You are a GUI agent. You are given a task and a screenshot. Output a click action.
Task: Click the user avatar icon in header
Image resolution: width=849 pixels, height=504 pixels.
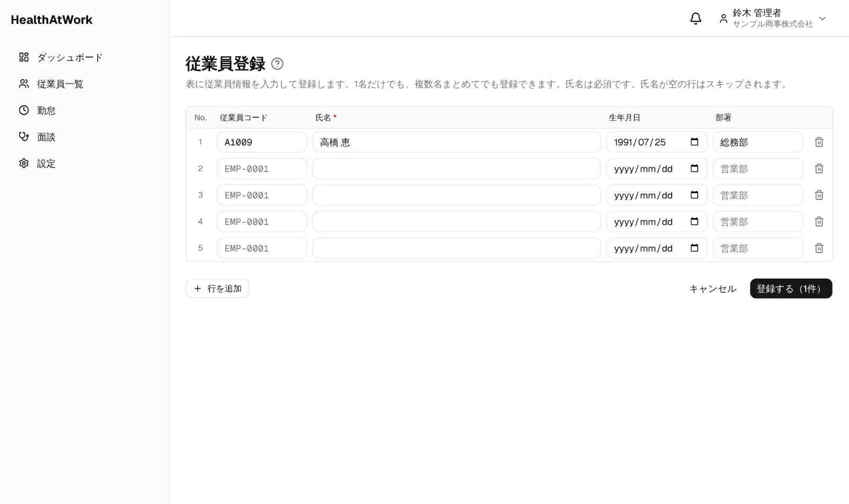(x=723, y=19)
